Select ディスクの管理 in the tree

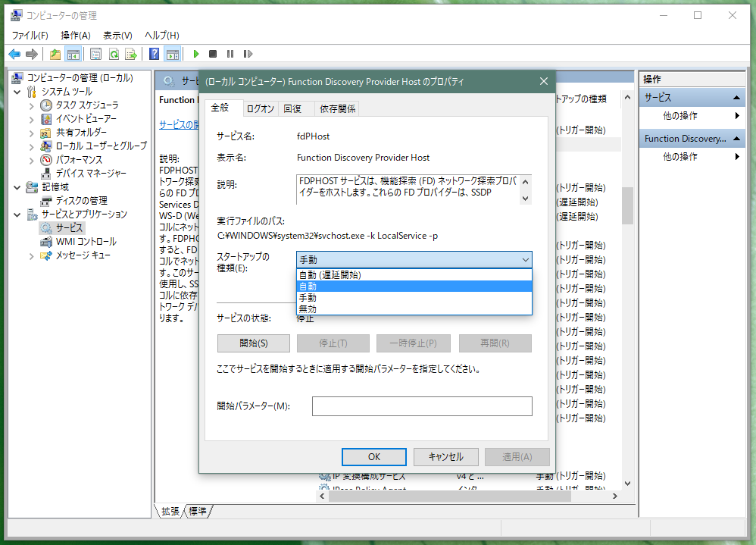click(x=81, y=200)
